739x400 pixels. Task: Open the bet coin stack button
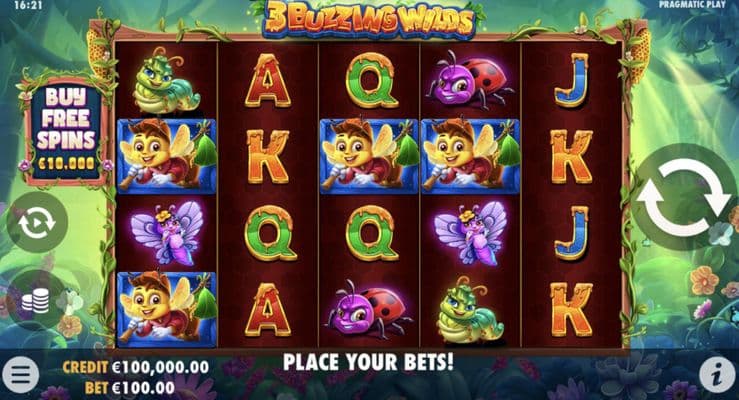(36, 301)
